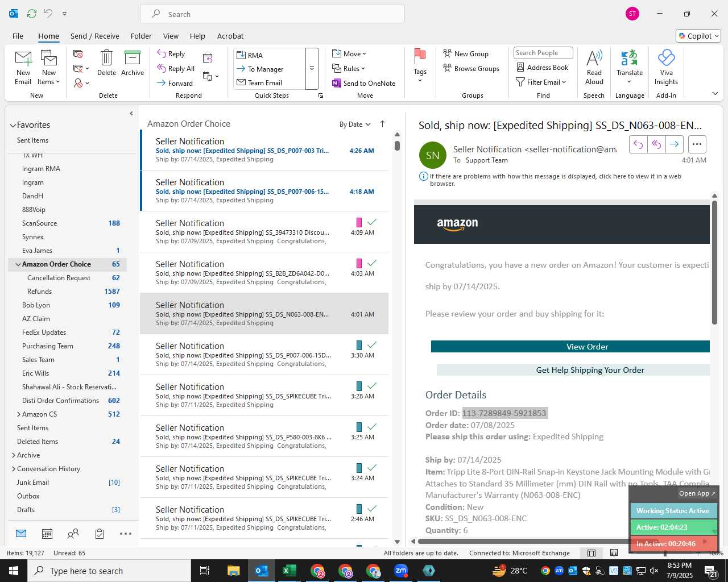The width and height of the screenshot is (728, 582).
Task: Click the View Order button
Action: [570, 347]
